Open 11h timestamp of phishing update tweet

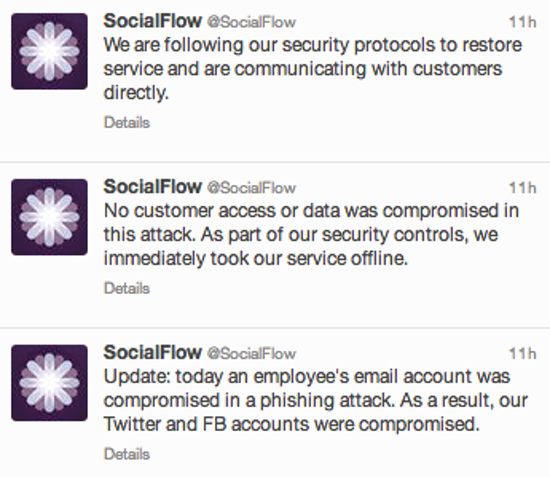click(523, 353)
